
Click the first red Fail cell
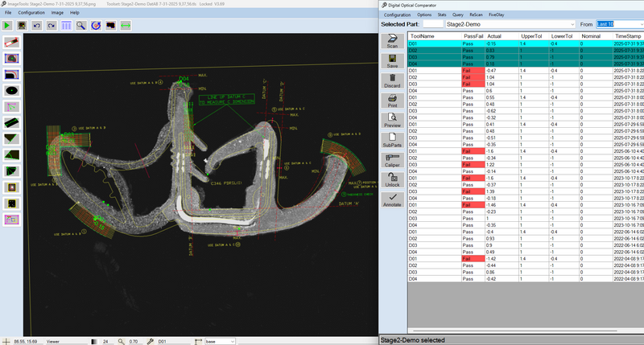[473, 71]
